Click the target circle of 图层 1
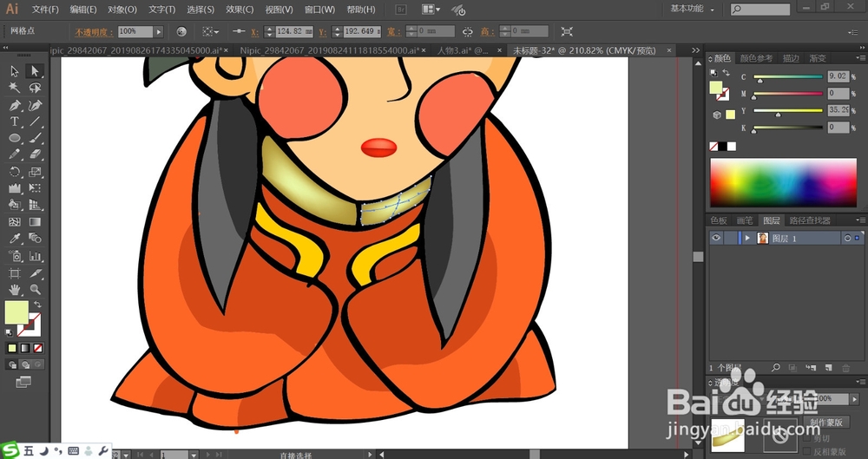The image size is (868, 459). 847,238
